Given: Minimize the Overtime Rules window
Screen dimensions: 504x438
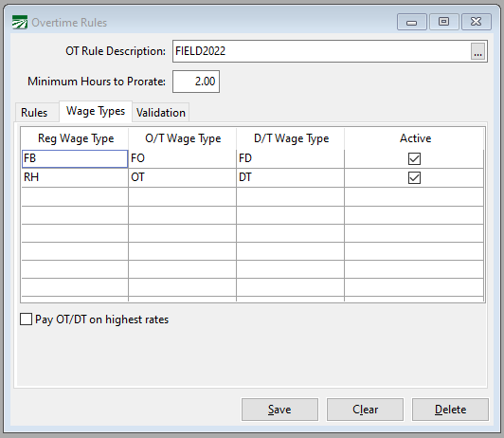Looking at the screenshot, I should click(x=412, y=22).
